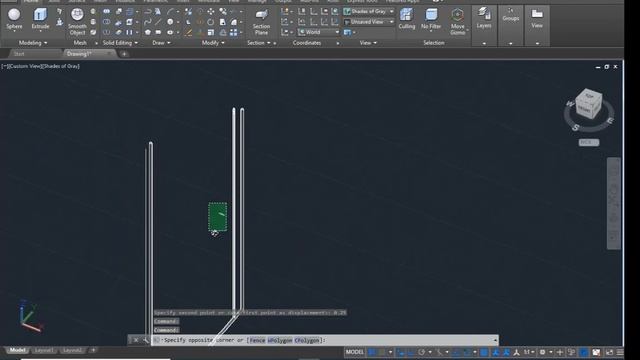This screenshot has width=640, height=360.
Task: Expand the Section panel dropdown
Action: click(x=259, y=43)
